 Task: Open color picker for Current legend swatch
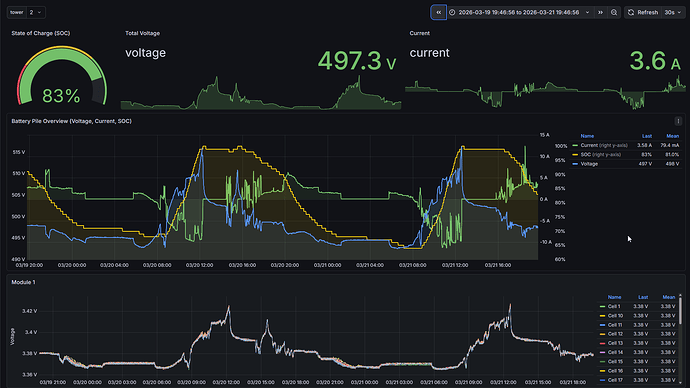(575, 145)
